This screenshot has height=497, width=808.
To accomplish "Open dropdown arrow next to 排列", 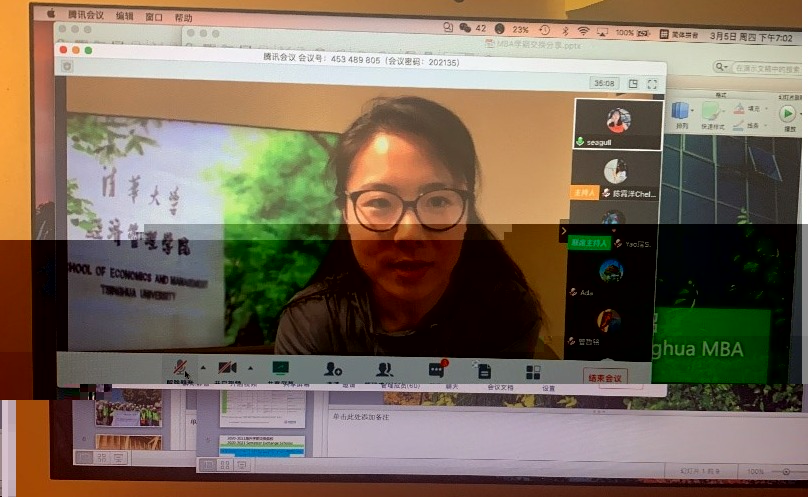I will (693, 110).
